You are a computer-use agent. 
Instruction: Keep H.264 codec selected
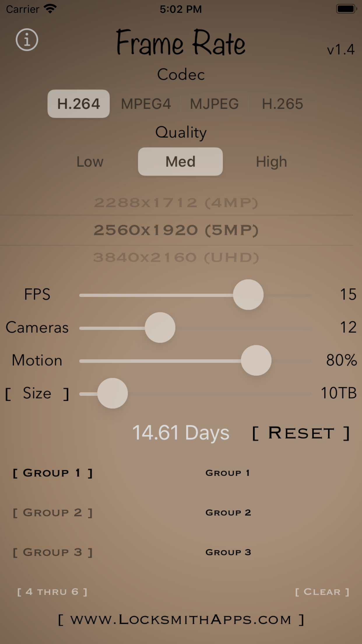point(78,104)
